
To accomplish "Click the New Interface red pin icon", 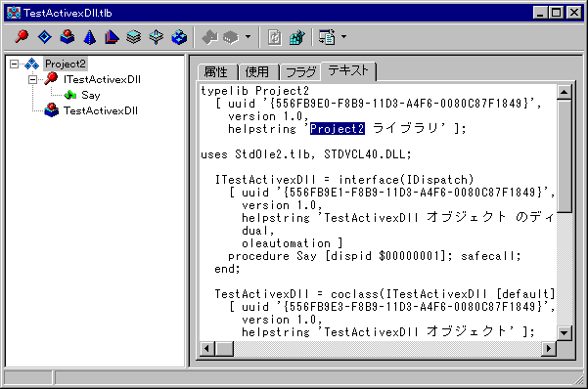I will (x=22, y=37).
